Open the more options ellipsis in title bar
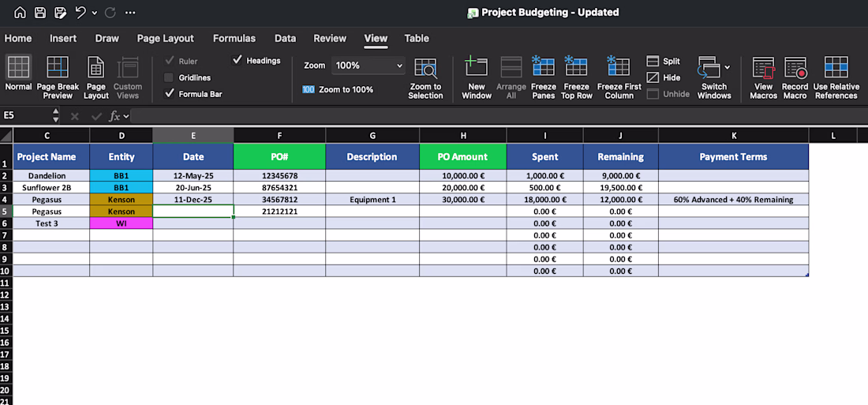 [130, 12]
